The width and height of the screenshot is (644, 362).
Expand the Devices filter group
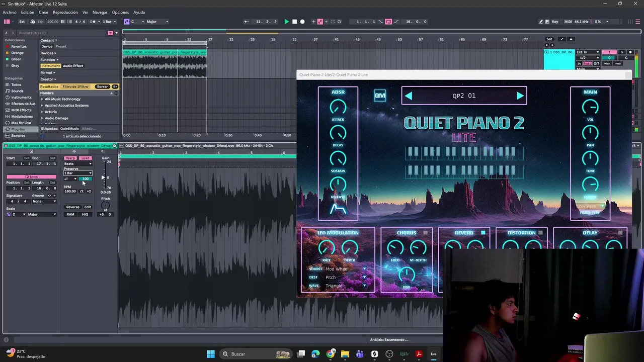[48, 53]
